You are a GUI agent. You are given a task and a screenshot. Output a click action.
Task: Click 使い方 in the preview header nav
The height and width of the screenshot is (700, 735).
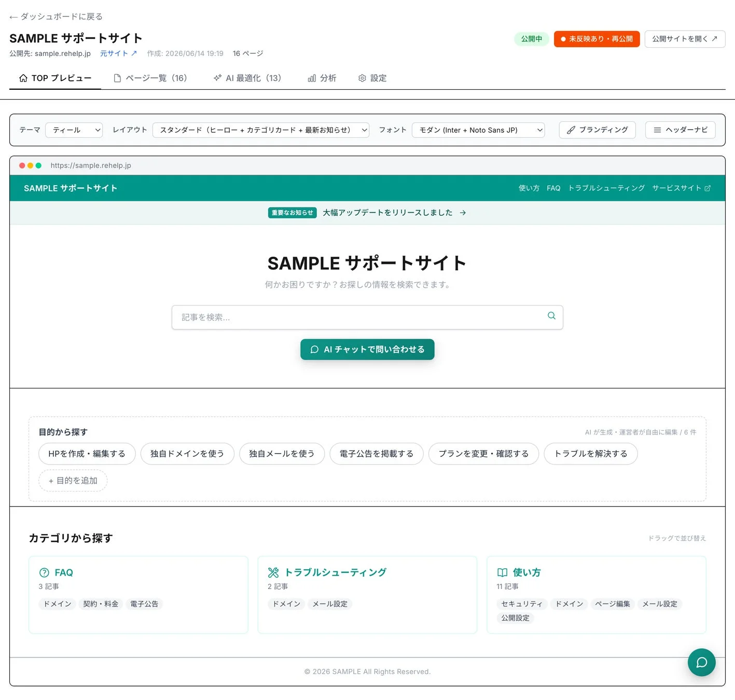coord(529,188)
